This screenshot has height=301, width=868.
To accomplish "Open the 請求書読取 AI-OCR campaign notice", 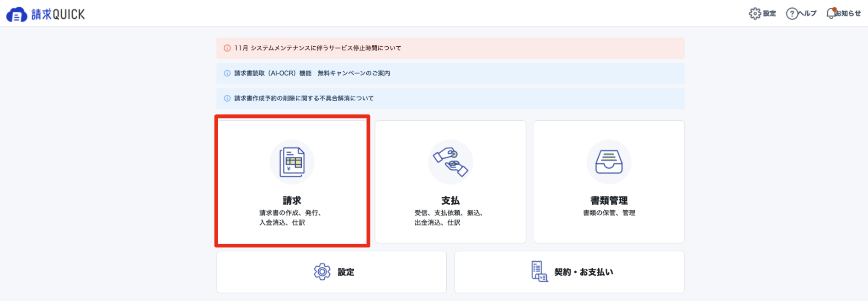I will (450, 73).
